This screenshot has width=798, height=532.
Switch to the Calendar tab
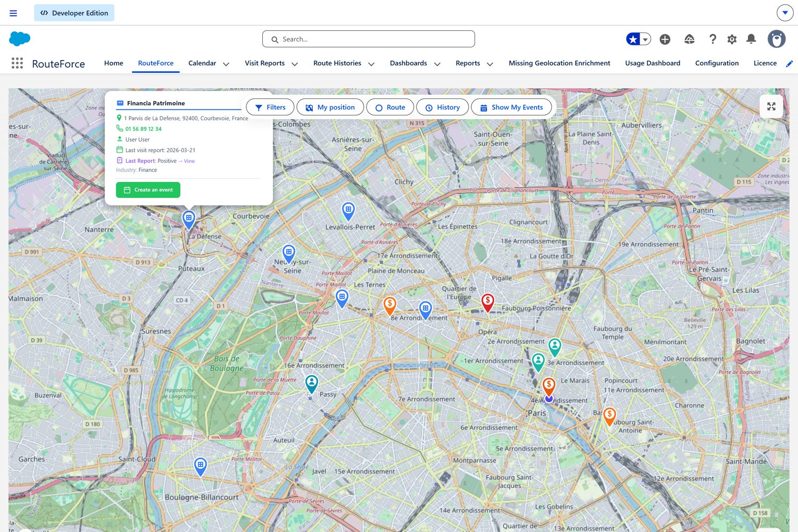pos(202,63)
